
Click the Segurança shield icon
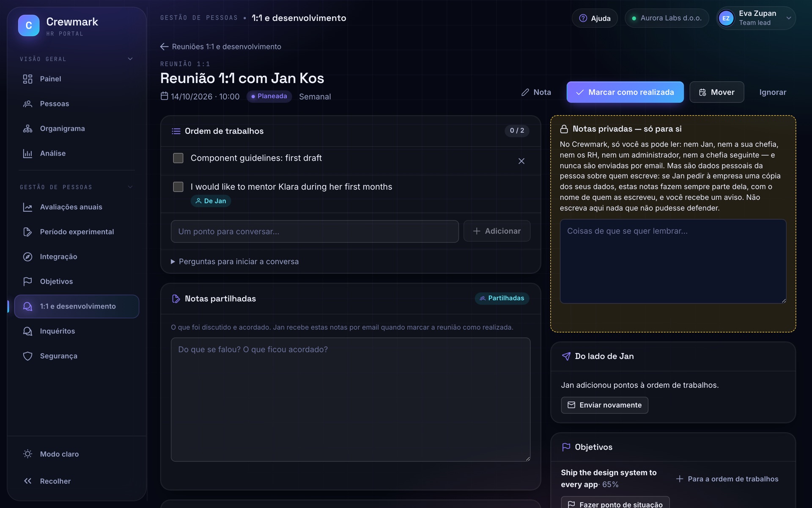click(x=27, y=356)
